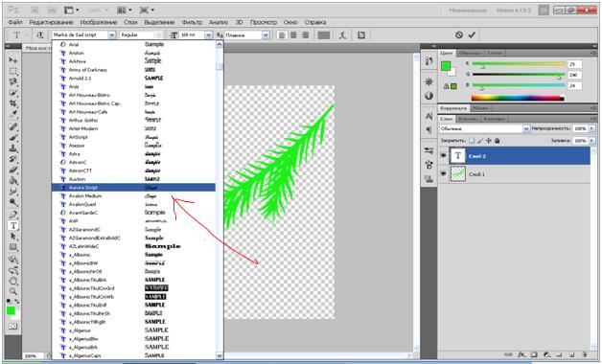This screenshot has width=602, height=364.
Task: Cancel current text edits icon
Action: click(x=459, y=34)
